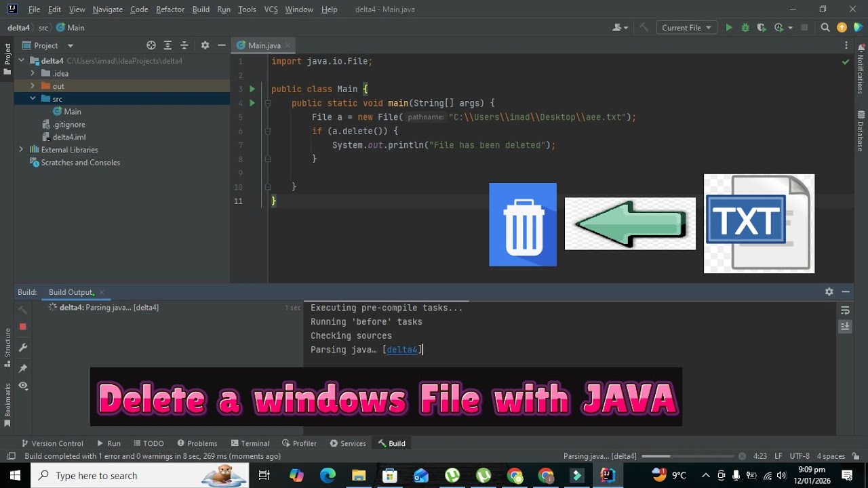Toggle eye view options in Build sidebar
868x488 pixels.
point(23,386)
